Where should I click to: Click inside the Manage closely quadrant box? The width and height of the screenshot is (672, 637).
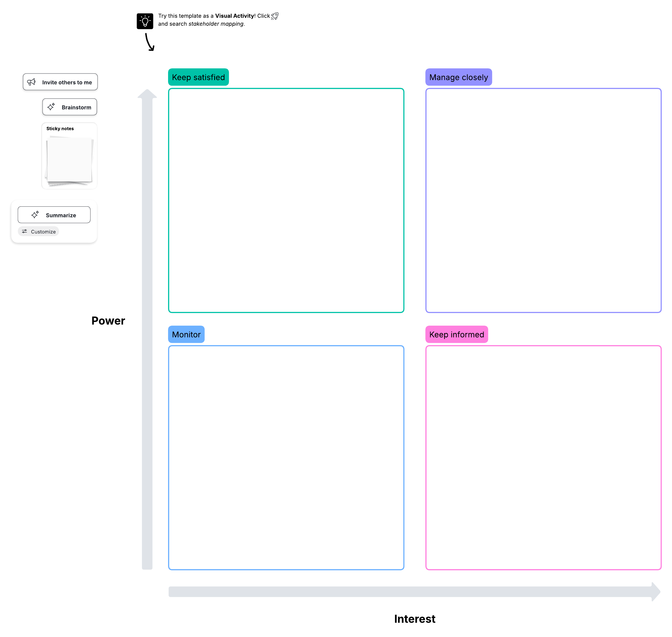(543, 200)
